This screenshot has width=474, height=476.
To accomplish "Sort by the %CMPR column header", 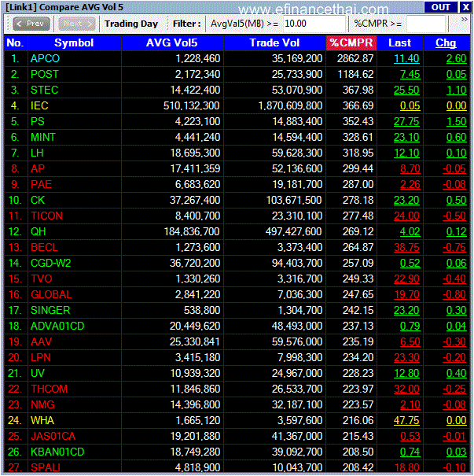I will point(351,42).
